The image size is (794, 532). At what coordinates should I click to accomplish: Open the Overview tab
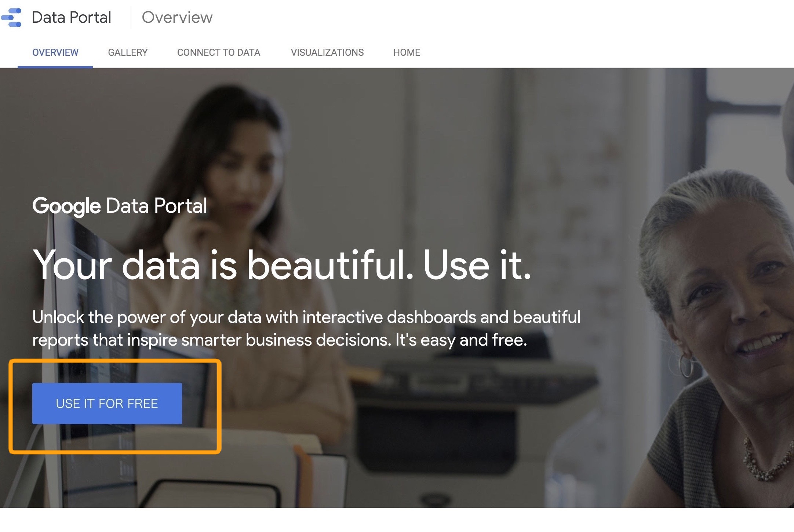point(55,52)
